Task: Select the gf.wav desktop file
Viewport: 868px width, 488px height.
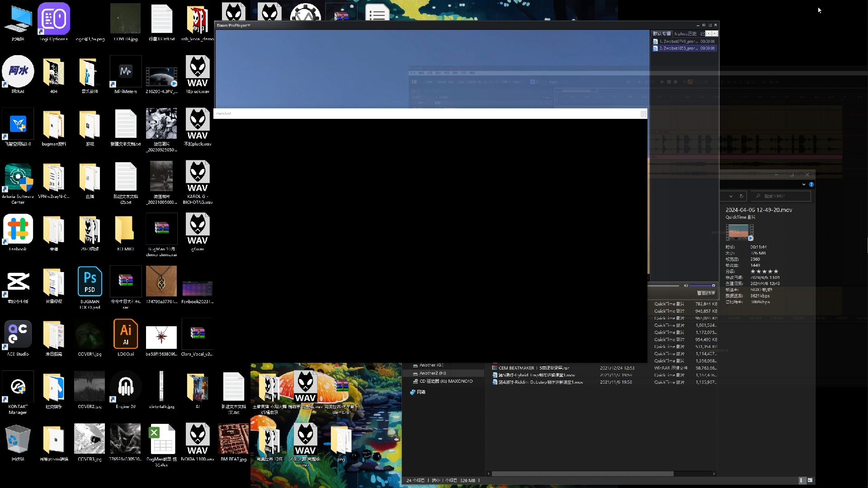Action: click(198, 233)
